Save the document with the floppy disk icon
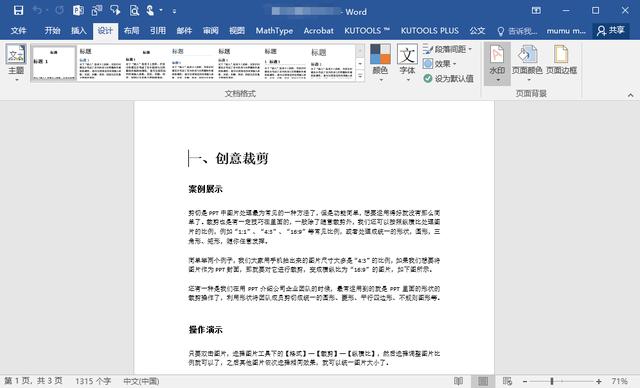This screenshot has width=640, height=388. (18, 10)
